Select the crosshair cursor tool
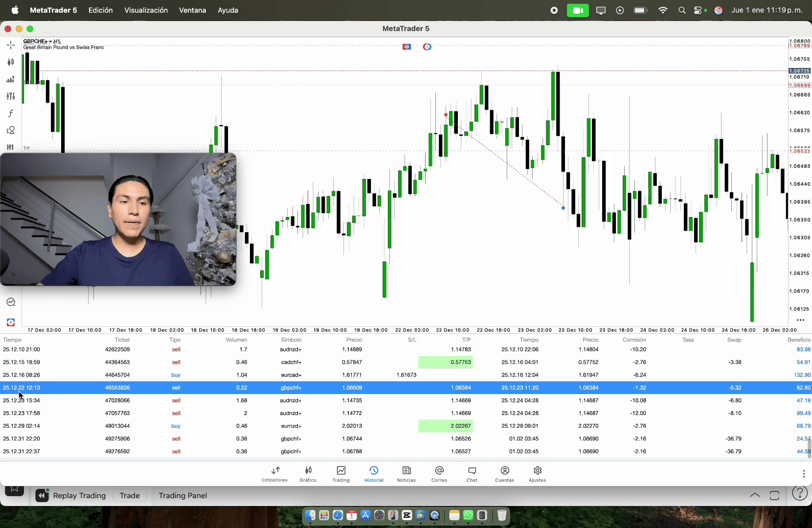812x528 pixels. [x=11, y=45]
